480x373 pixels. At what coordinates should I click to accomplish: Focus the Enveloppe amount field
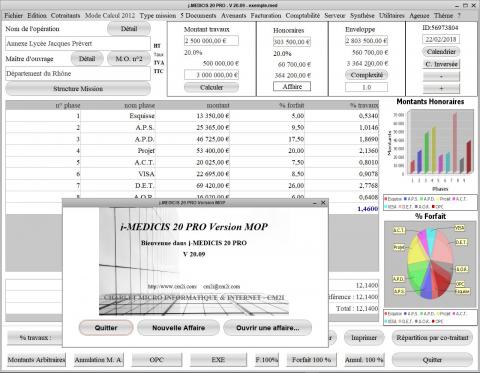pyautogui.click(x=366, y=41)
